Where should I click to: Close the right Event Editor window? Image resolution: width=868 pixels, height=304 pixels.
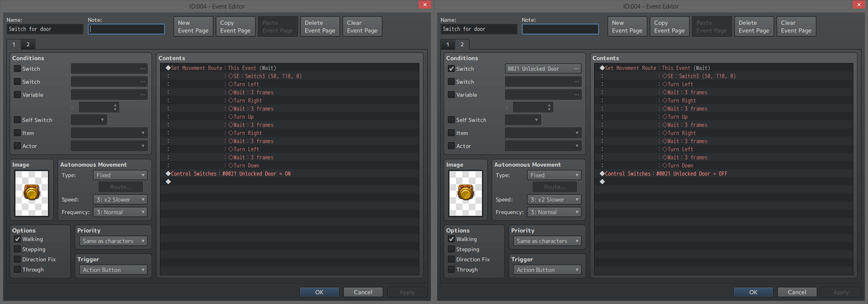(859, 5)
